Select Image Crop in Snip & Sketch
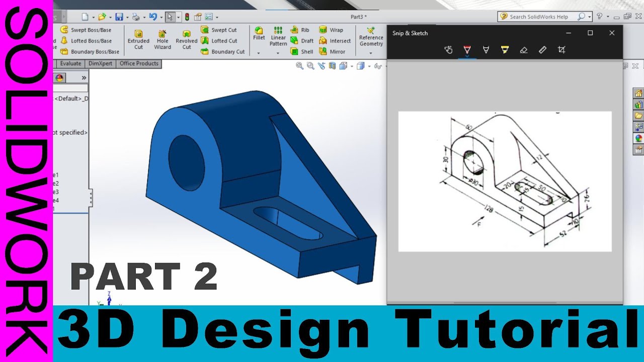This screenshot has height=362, width=644. point(561,50)
